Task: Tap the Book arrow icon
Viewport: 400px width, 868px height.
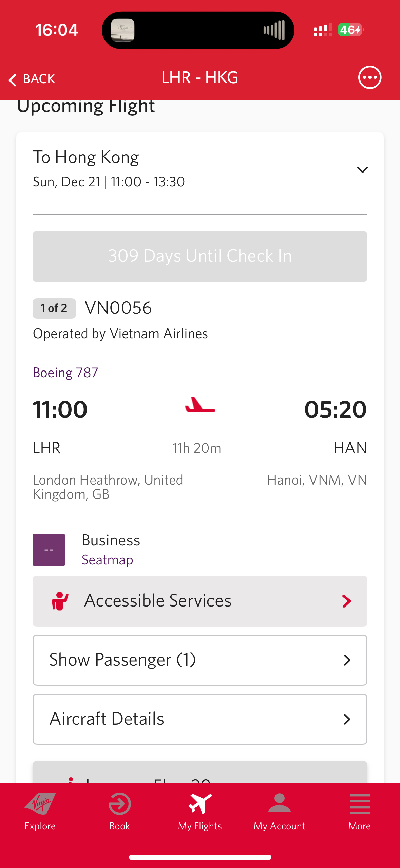Action: [120, 804]
